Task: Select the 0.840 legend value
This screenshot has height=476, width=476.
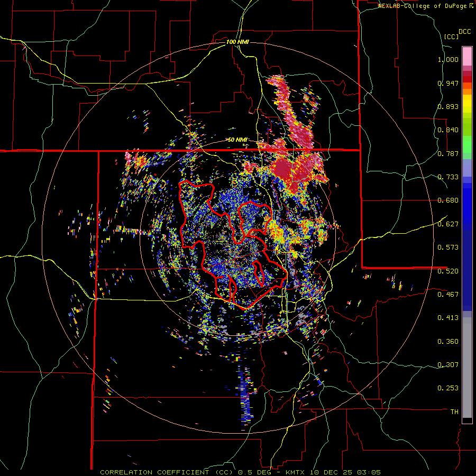Action: click(448, 130)
